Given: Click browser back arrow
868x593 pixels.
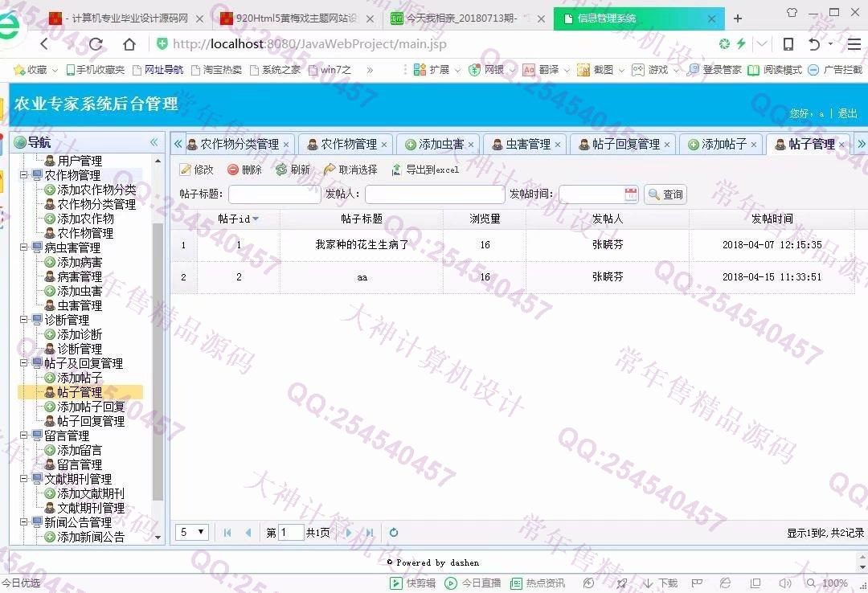Looking at the screenshot, I should click(x=45, y=43).
